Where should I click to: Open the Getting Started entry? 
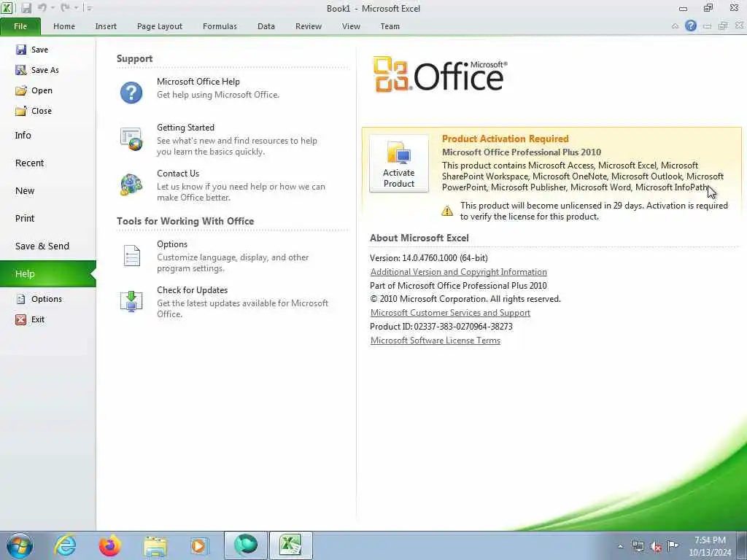click(185, 127)
